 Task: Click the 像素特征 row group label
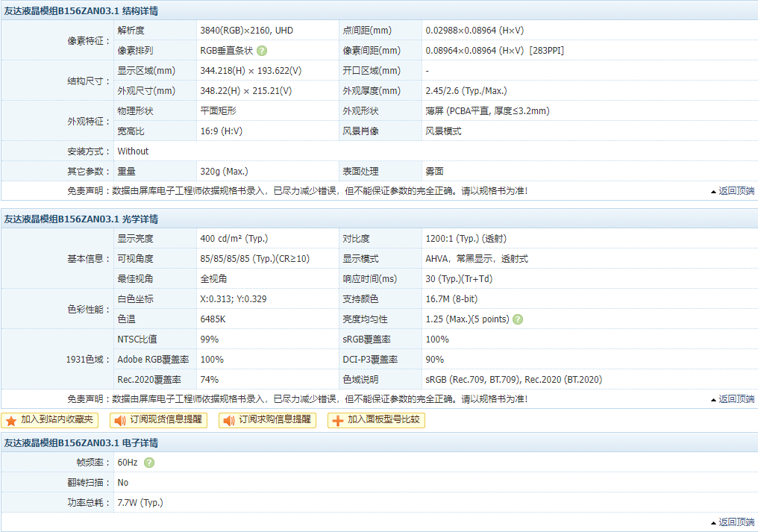point(89,41)
